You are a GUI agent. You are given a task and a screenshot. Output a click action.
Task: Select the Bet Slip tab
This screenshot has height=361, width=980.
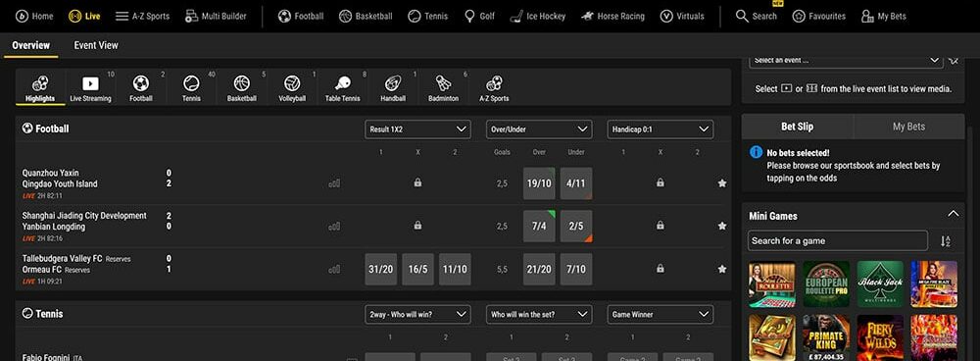797,127
